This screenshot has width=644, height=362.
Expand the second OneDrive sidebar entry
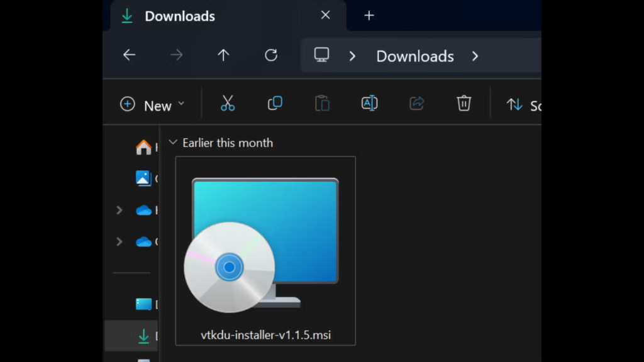pyautogui.click(x=119, y=241)
